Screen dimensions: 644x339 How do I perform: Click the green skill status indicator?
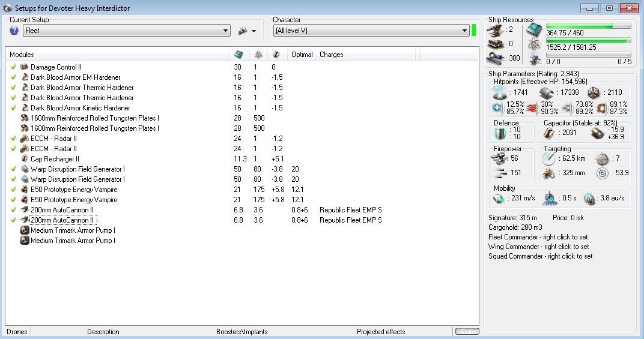coord(473,31)
